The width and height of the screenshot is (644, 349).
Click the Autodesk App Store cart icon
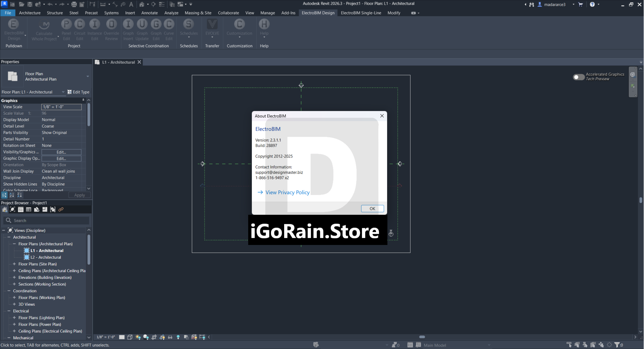(581, 4)
